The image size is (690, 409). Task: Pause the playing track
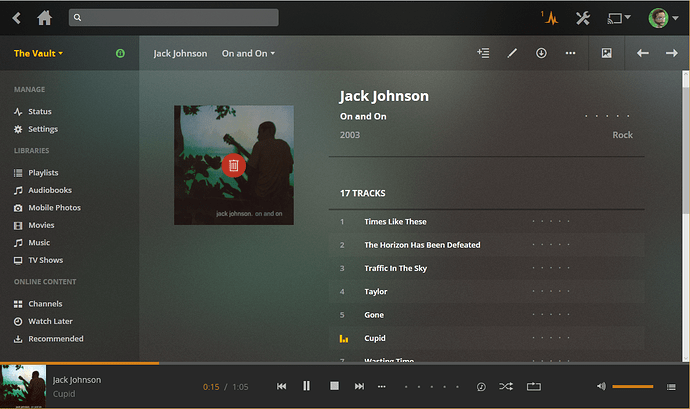click(306, 386)
